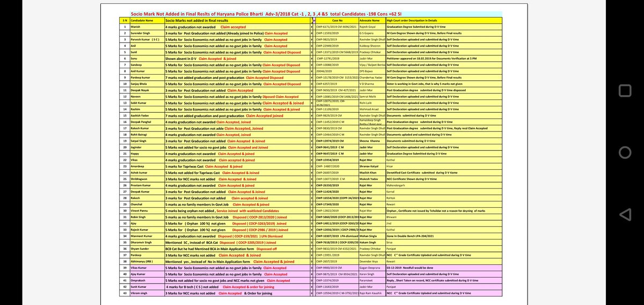The width and height of the screenshot is (644, 305).
Task: Click case number 'CWP-9823/2019'
Action: tap(326, 39)
